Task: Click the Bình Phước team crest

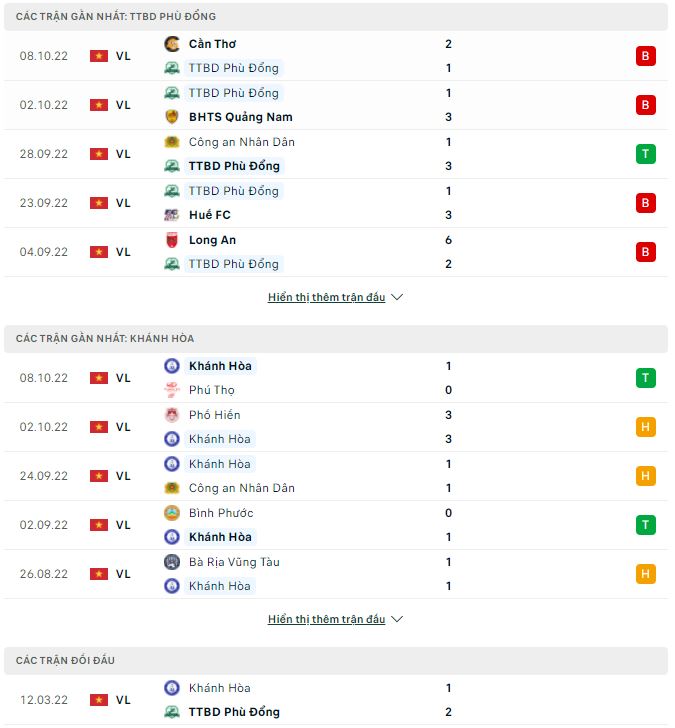Action: [x=172, y=513]
